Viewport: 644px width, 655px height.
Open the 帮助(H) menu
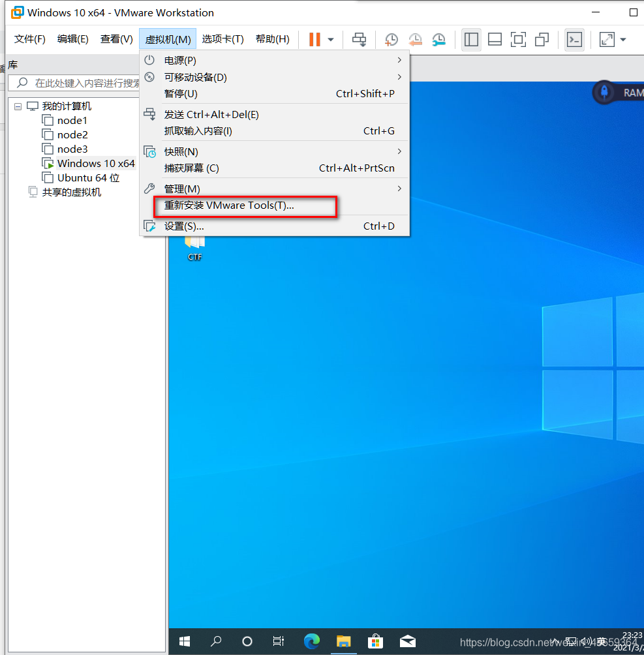click(x=273, y=39)
